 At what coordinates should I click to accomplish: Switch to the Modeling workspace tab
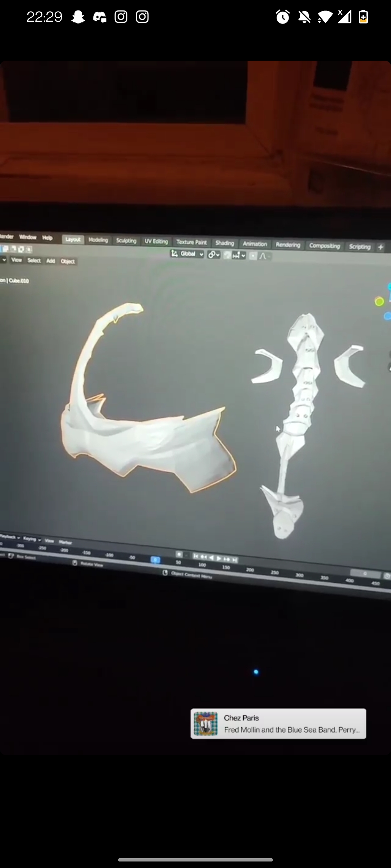98,240
